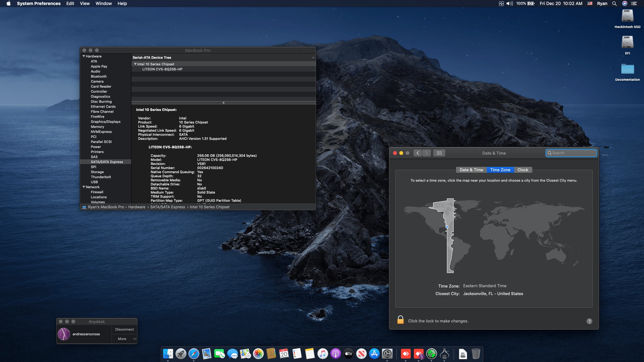Open FaceTime from the Dock
Image resolution: width=644 pixels, height=362 pixels.
coord(219,354)
